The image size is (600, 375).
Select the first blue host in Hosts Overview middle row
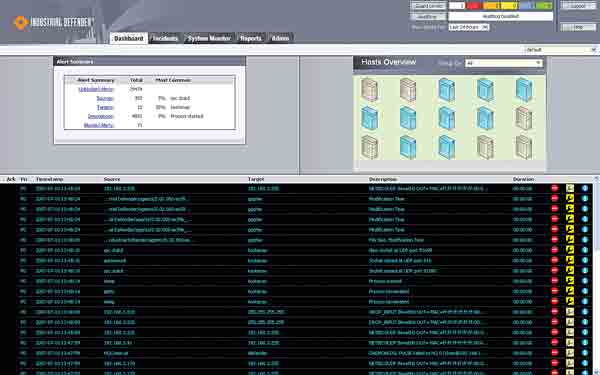(369, 118)
